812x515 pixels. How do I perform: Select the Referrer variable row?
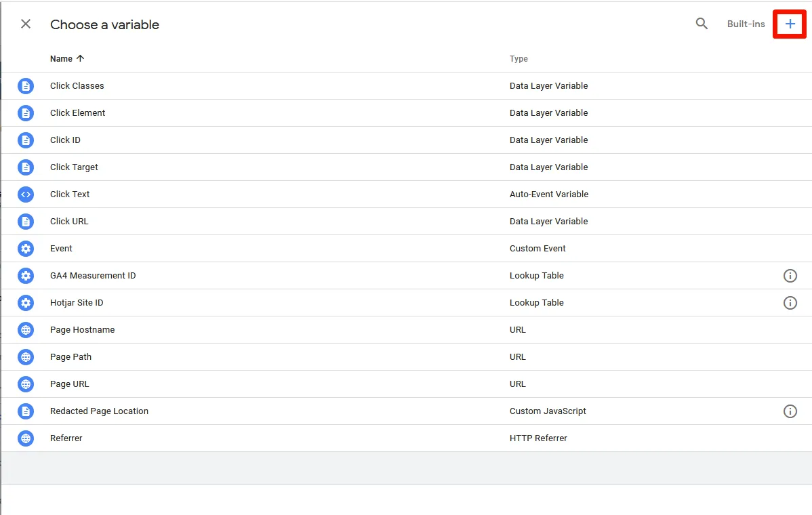pos(66,438)
